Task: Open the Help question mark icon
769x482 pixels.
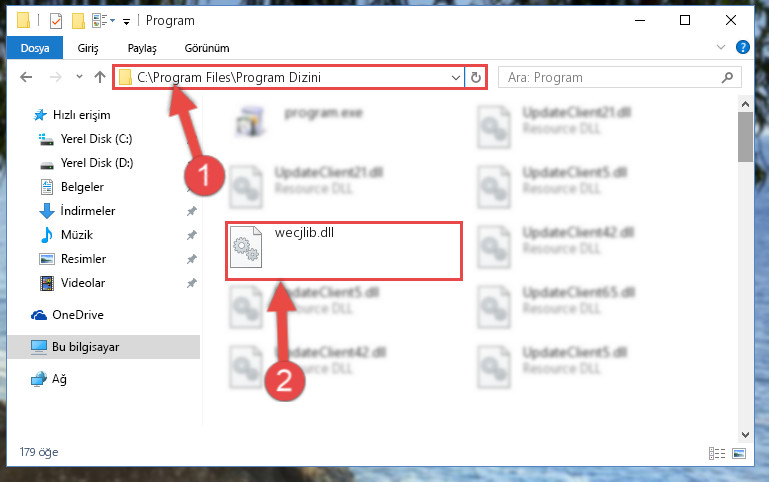Action: point(743,48)
